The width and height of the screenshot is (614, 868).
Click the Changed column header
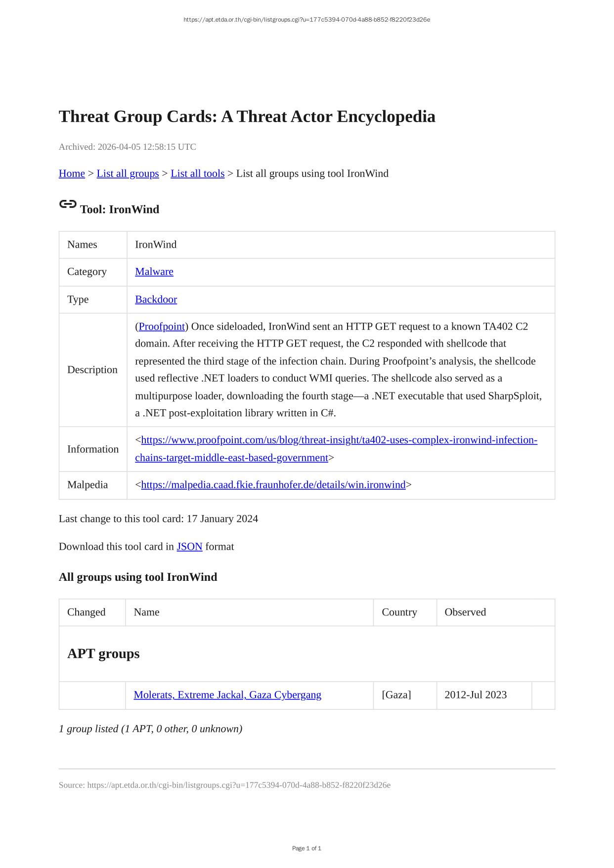87,612
